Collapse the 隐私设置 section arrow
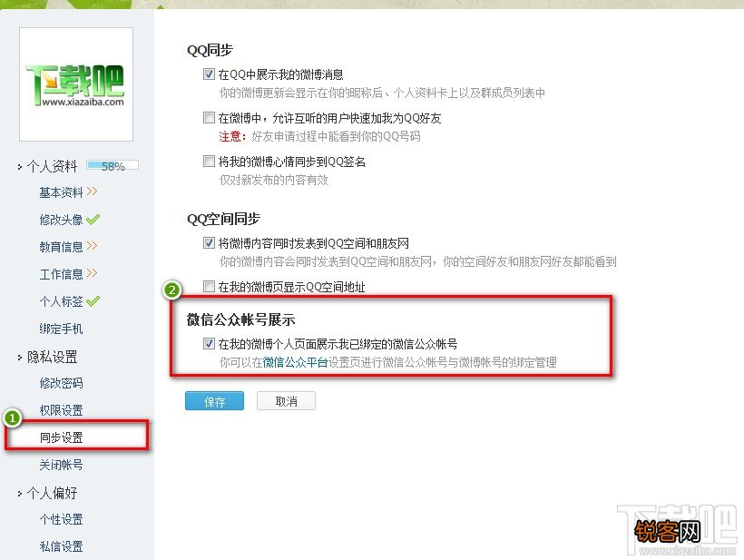Viewport: 744px width, 560px height. (19, 357)
